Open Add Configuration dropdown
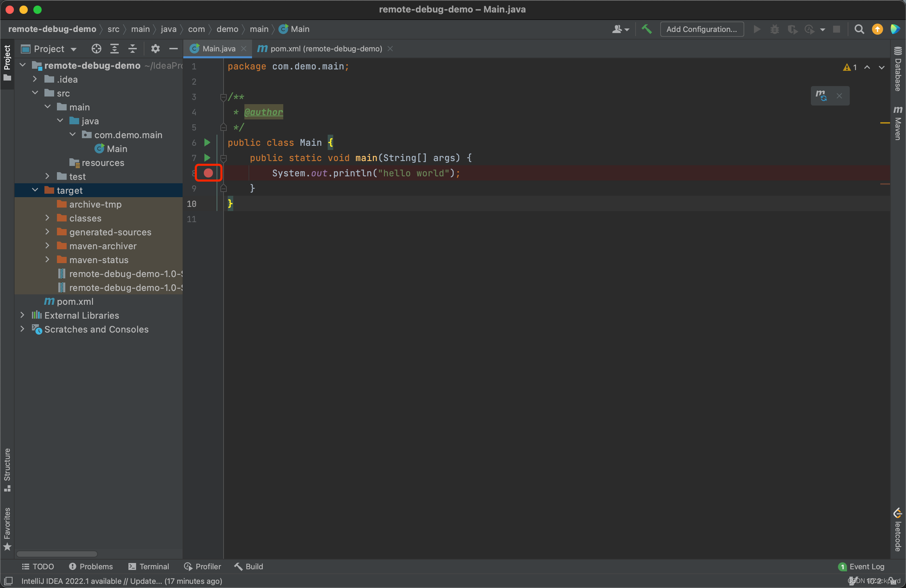906x588 pixels. tap(703, 28)
